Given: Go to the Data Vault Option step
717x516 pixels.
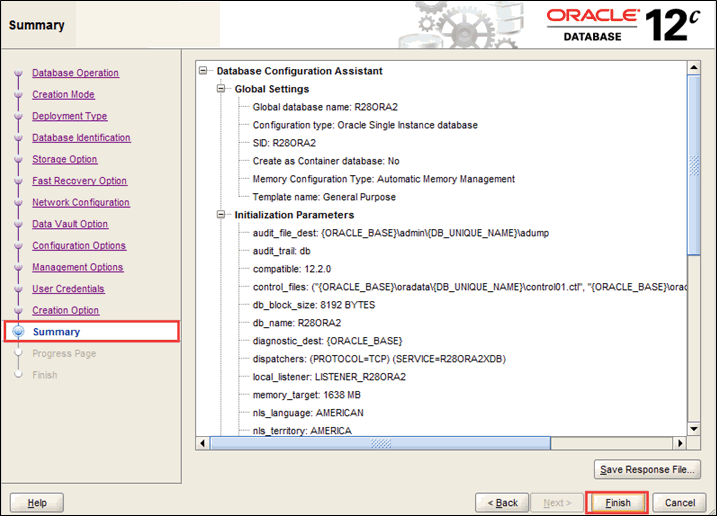Looking at the screenshot, I should click(69, 224).
